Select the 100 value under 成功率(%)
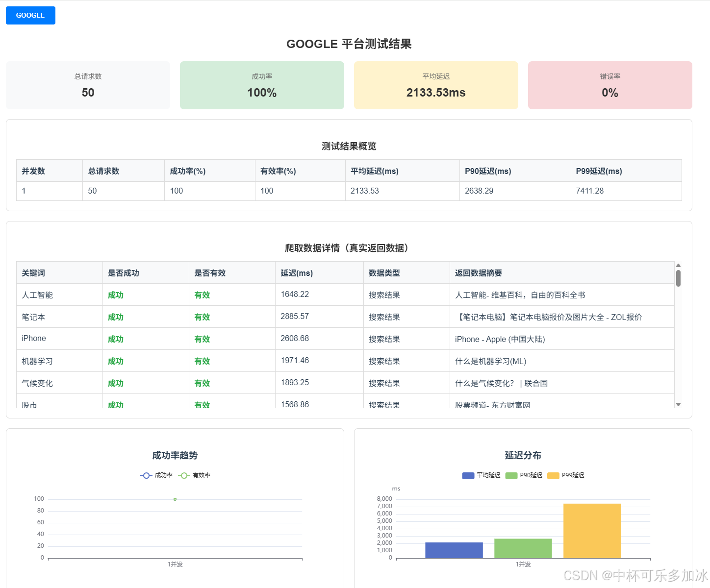Screen dimensions: 710x588 tap(210, 191)
